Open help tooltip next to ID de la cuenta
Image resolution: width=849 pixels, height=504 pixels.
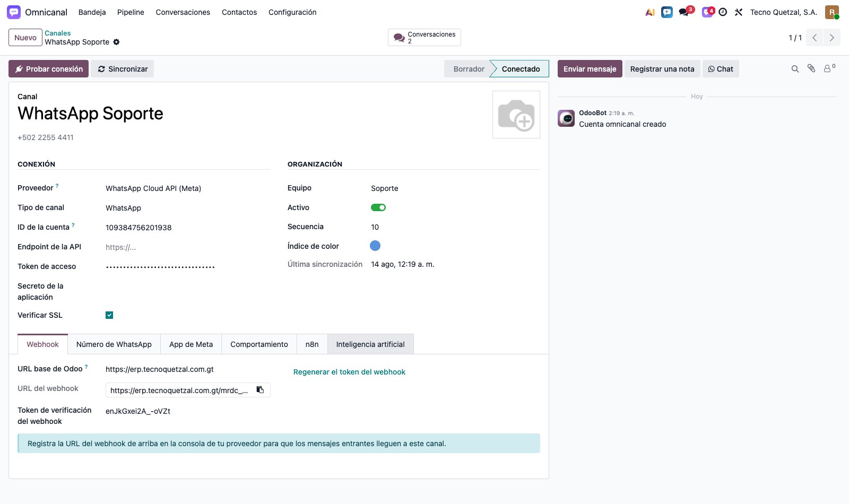(73, 225)
